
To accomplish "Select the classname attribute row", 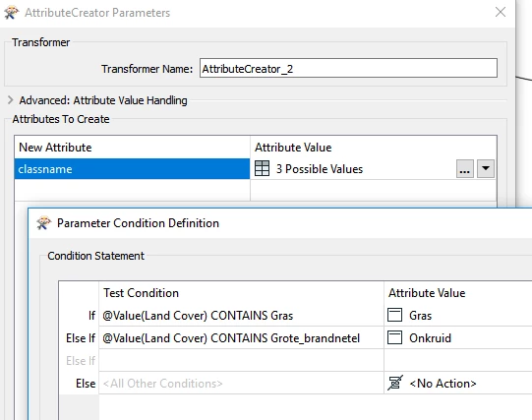I will click(132, 168).
